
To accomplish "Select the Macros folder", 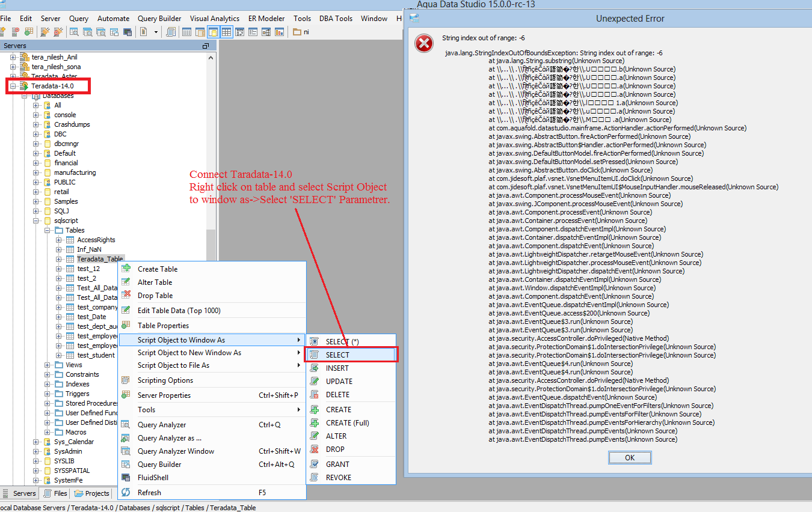I will click(76, 432).
